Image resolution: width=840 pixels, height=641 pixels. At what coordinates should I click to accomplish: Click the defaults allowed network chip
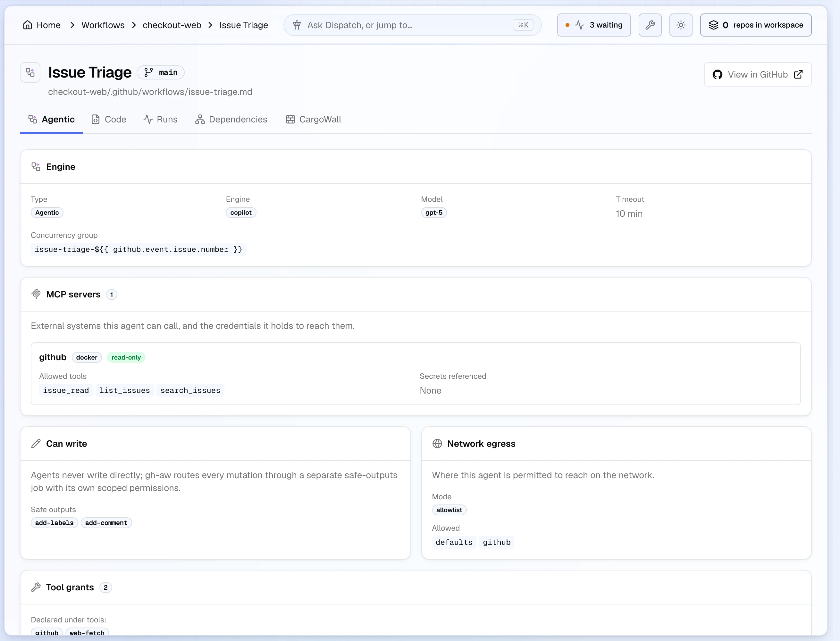[454, 542]
